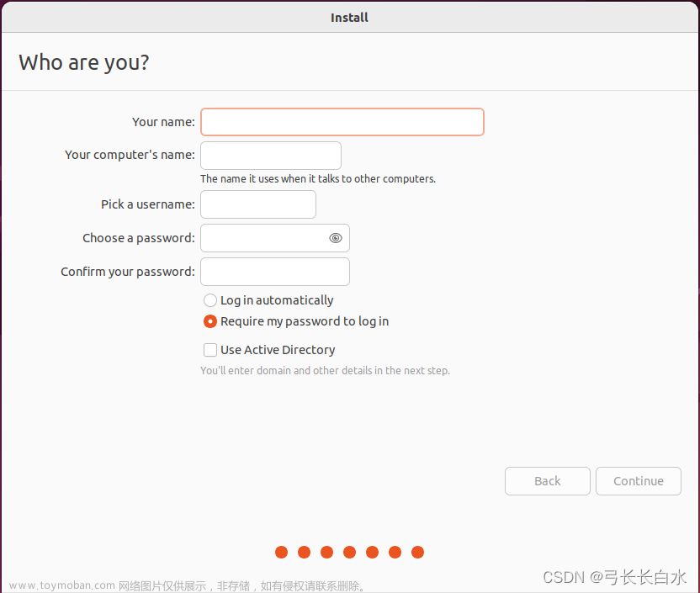Click the second progress dot
Screen dimensions: 700x593
[x=304, y=553]
